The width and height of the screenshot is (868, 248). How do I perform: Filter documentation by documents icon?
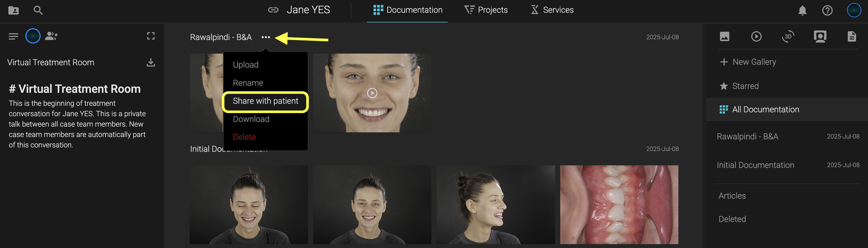pyautogui.click(x=851, y=36)
